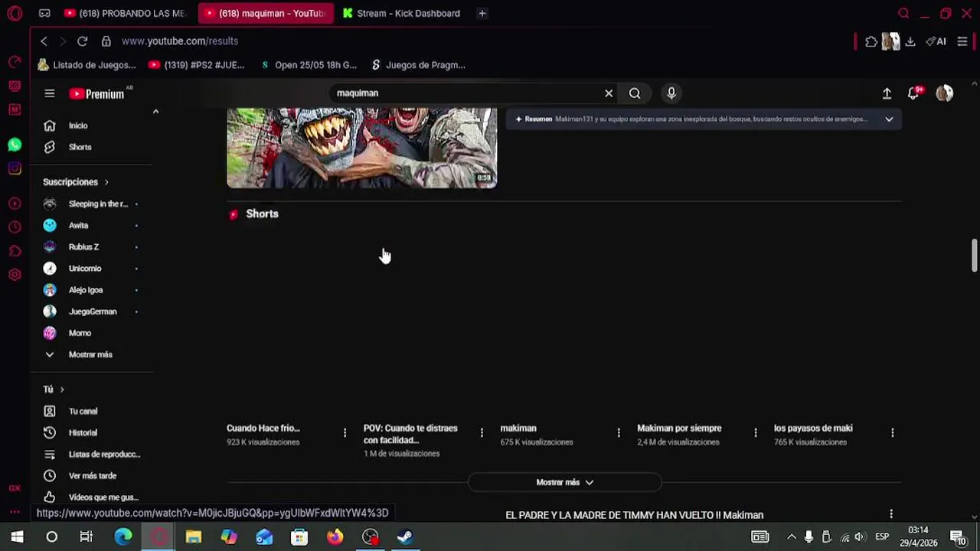Screen dimensions: 980x551
Task: Expand Shorts shelf with Mostrar más
Action: point(564,482)
